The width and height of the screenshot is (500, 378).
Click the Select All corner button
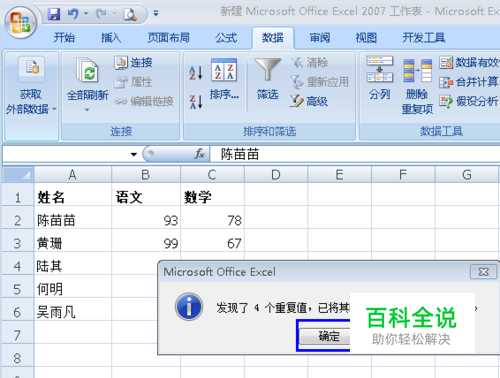tap(18, 175)
